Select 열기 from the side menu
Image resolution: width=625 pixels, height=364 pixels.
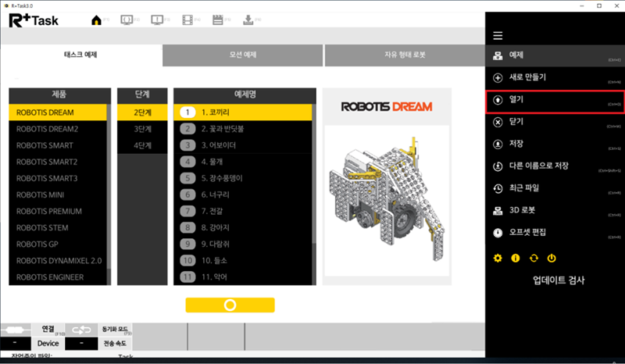point(555,101)
